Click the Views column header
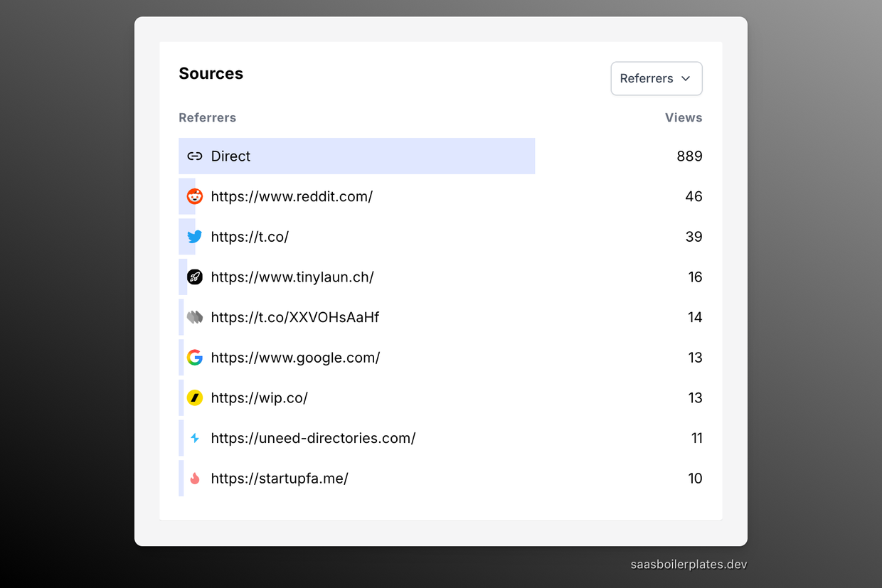Image resolution: width=882 pixels, height=588 pixels. pyautogui.click(x=684, y=118)
